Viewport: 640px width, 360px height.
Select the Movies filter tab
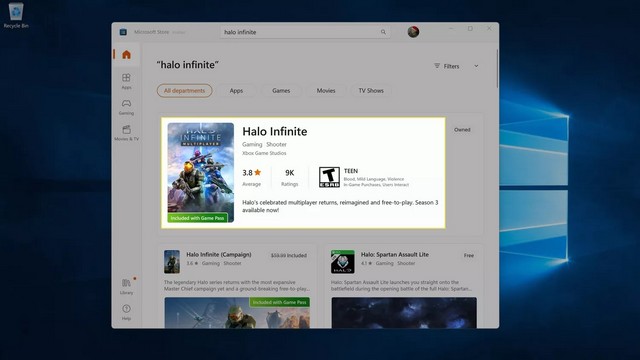pyautogui.click(x=326, y=91)
